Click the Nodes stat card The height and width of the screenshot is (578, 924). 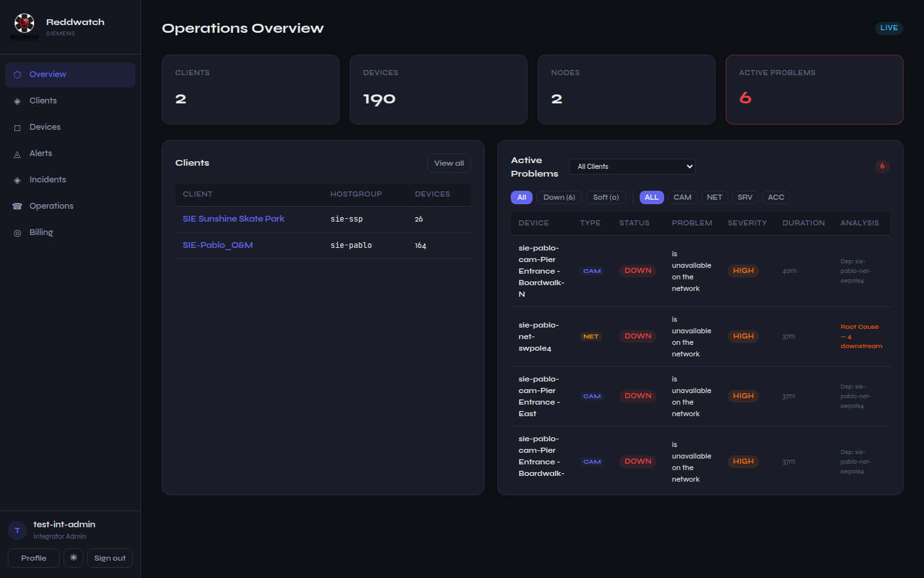[626, 89]
